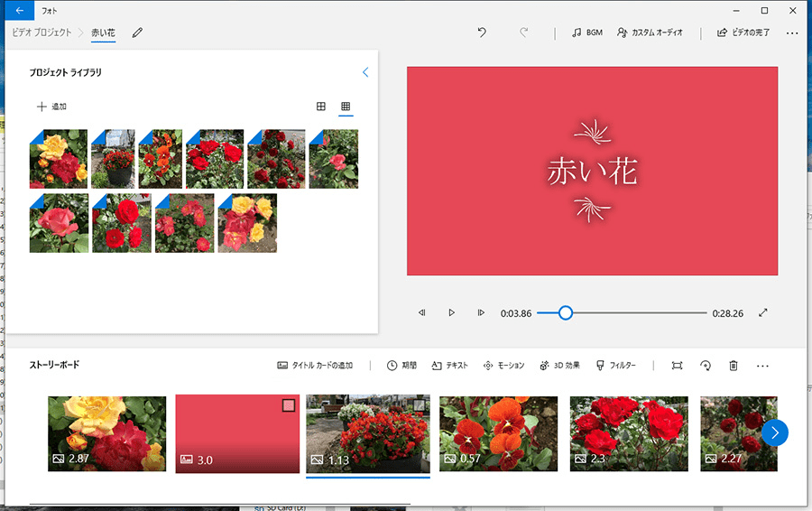
Task: Click ビデオの完了 to finish video
Action: click(x=743, y=33)
